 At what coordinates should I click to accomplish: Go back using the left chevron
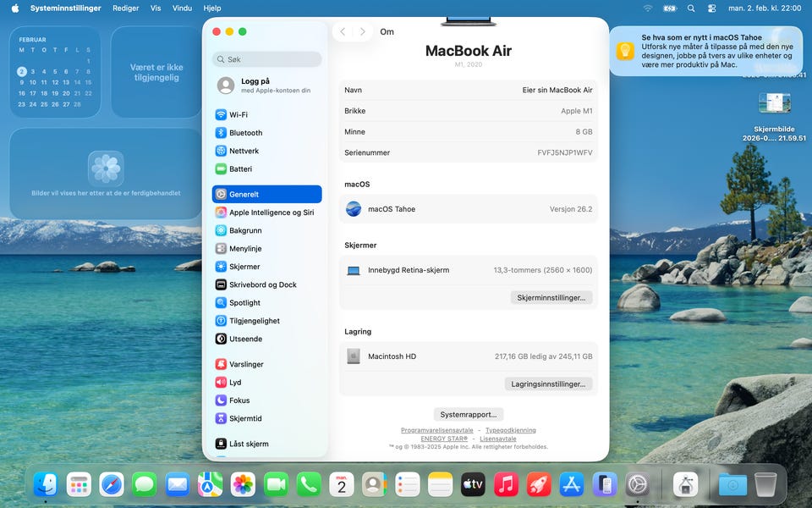click(x=343, y=32)
